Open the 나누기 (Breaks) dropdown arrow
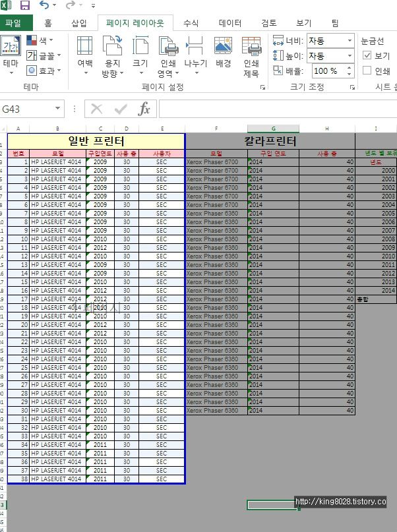397x532 pixels. pos(196,73)
